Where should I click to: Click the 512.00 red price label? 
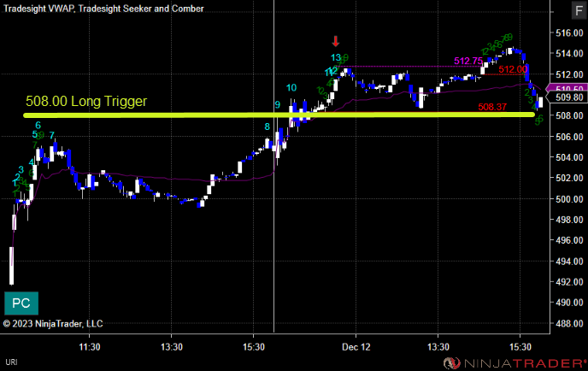click(x=513, y=69)
